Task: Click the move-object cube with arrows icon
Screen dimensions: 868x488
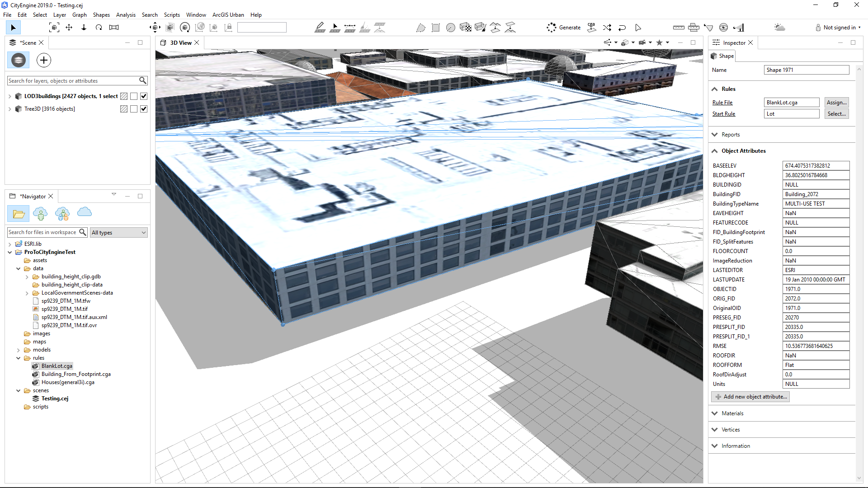Action: [155, 28]
